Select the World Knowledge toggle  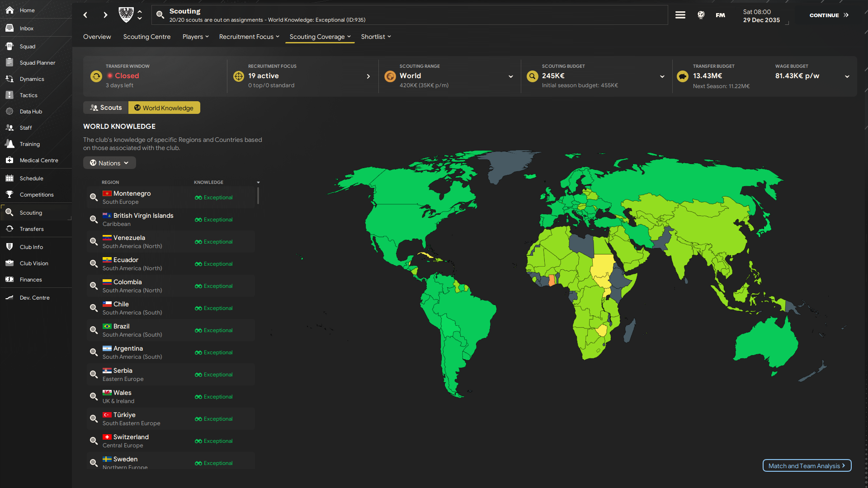click(x=164, y=108)
